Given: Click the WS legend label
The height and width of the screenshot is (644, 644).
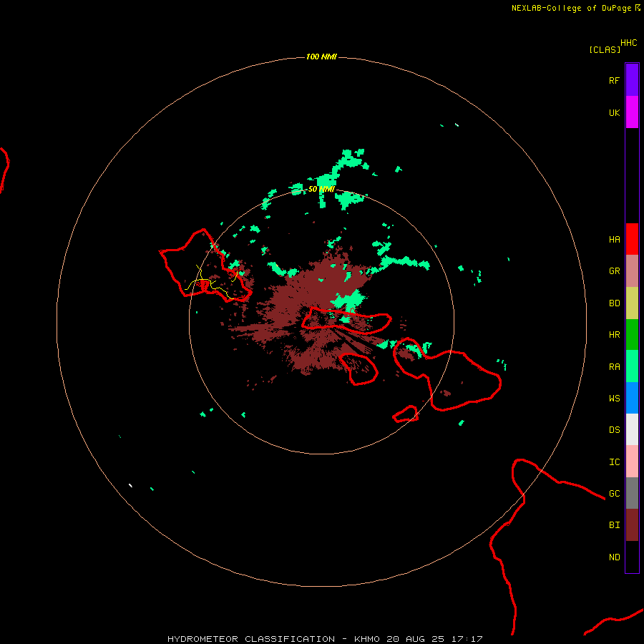Looking at the screenshot, I should (x=614, y=398).
